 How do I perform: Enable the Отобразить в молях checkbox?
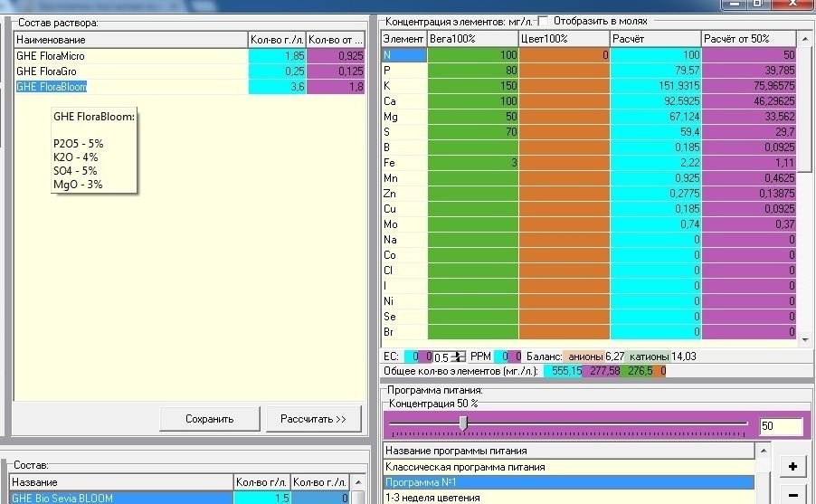(543, 22)
